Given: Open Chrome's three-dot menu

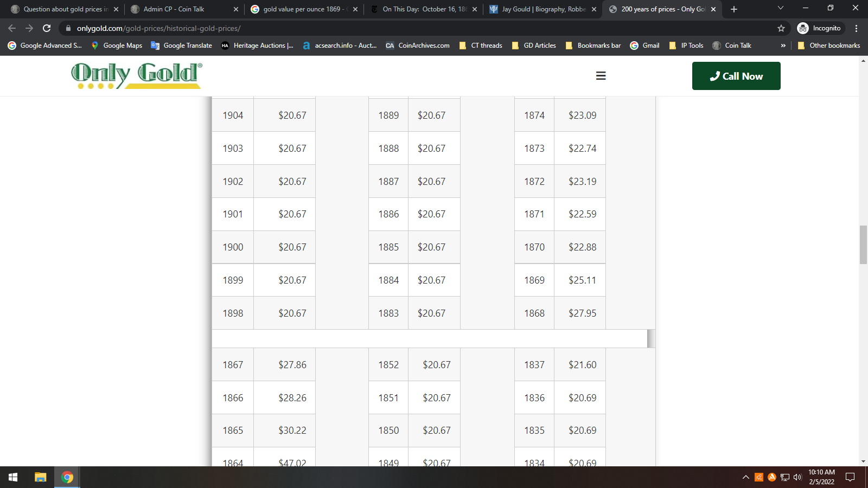Looking at the screenshot, I should [x=857, y=28].
